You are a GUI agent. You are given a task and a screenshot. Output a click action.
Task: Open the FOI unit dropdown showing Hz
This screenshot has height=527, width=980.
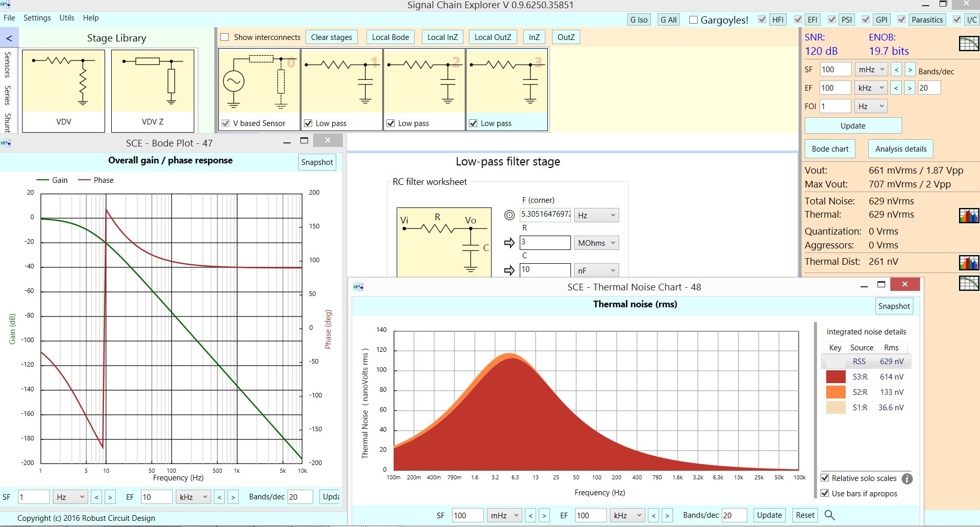(x=870, y=107)
